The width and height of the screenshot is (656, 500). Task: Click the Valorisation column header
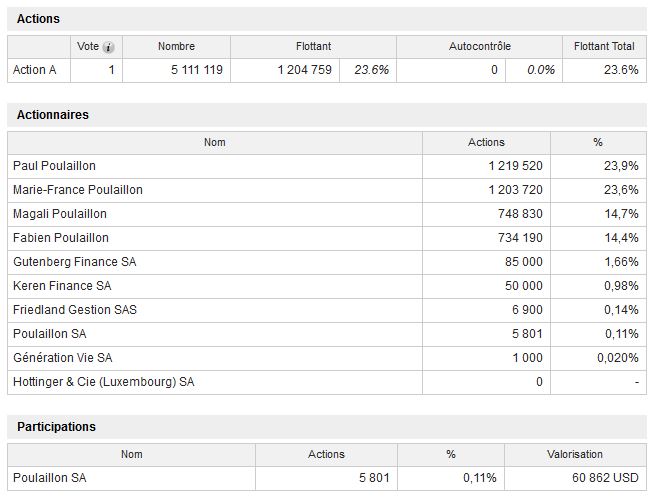coord(574,454)
